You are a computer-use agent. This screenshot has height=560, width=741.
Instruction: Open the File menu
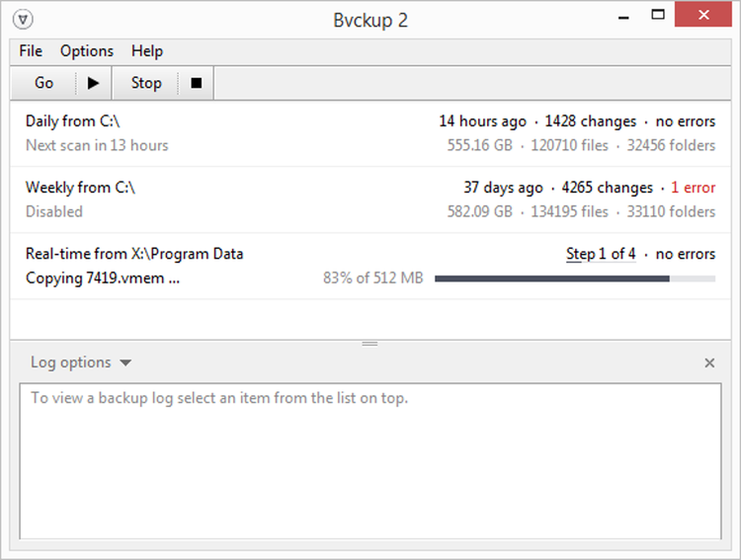(31, 51)
